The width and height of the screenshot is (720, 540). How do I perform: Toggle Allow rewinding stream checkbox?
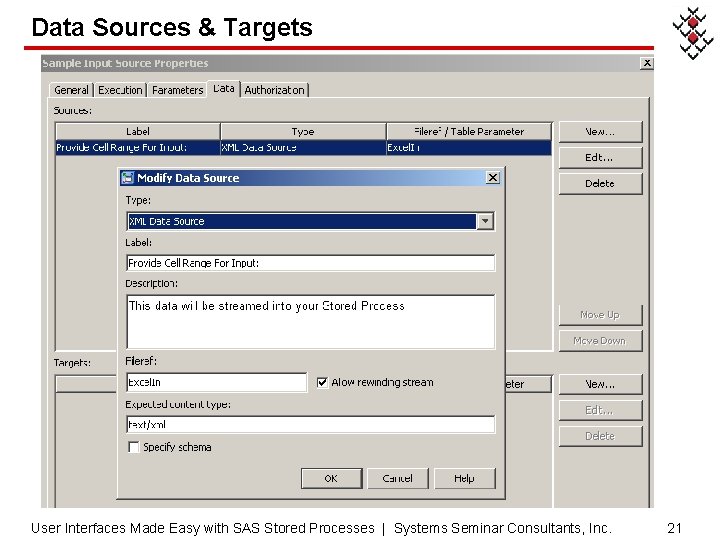(x=322, y=382)
